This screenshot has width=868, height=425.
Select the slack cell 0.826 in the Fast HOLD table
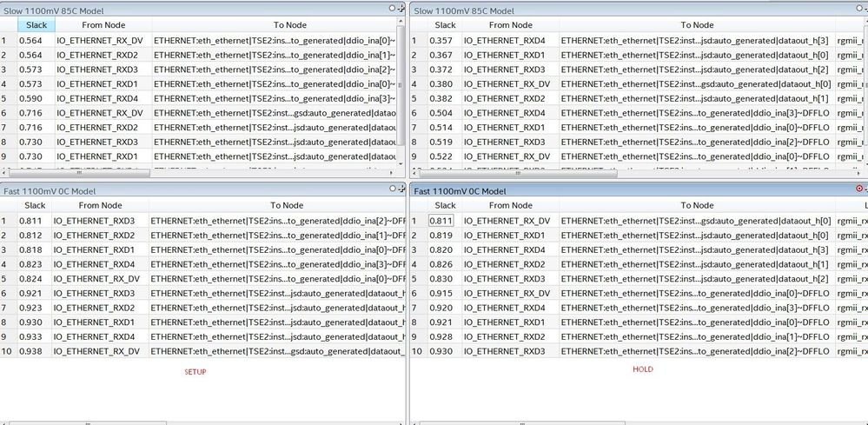click(445, 264)
